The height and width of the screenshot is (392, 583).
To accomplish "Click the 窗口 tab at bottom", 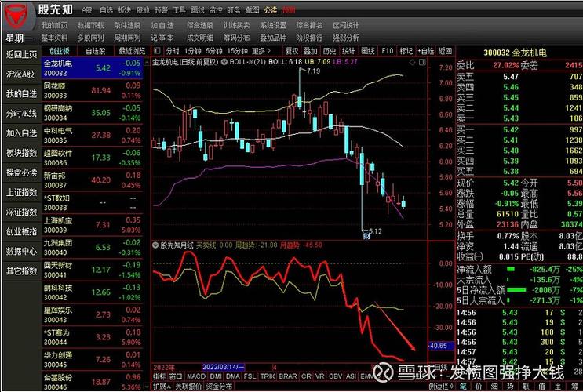I will pyautogui.click(x=176, y=376).
